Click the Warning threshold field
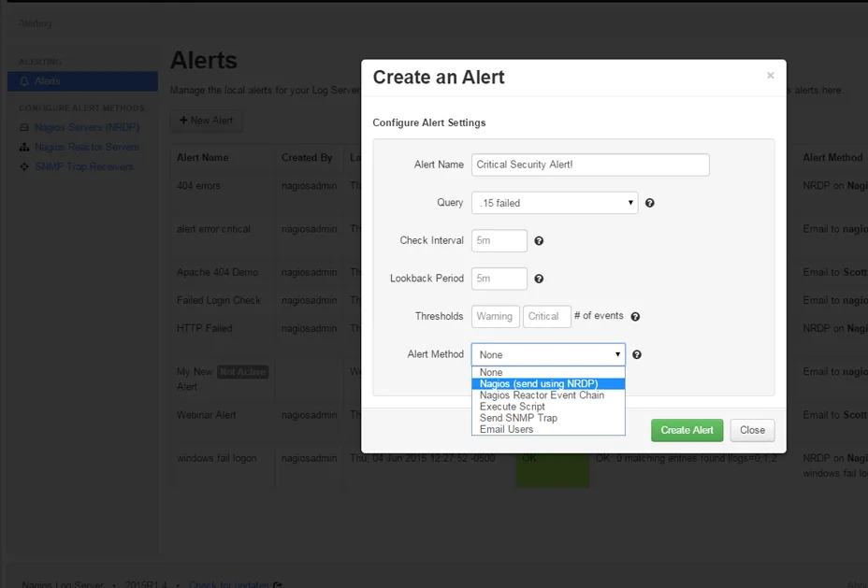The image size is (868, 588). pyautogui.click(x=496, y=316)
